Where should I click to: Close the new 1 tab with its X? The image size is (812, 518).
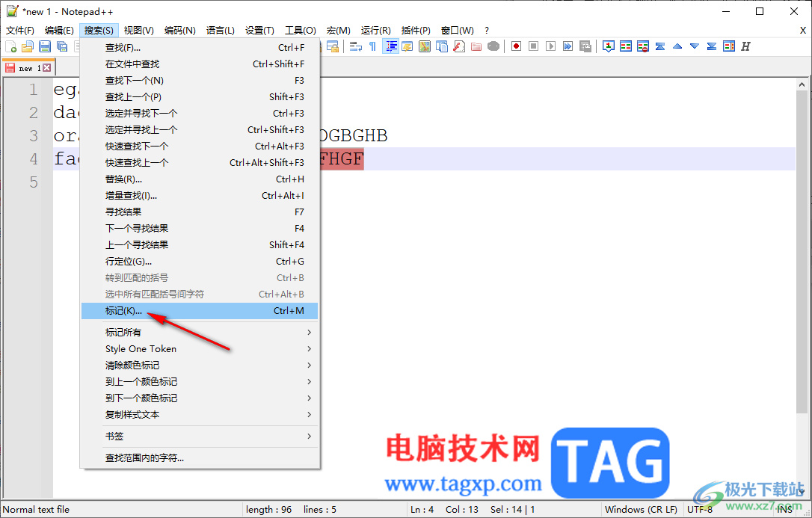[47, 68]
